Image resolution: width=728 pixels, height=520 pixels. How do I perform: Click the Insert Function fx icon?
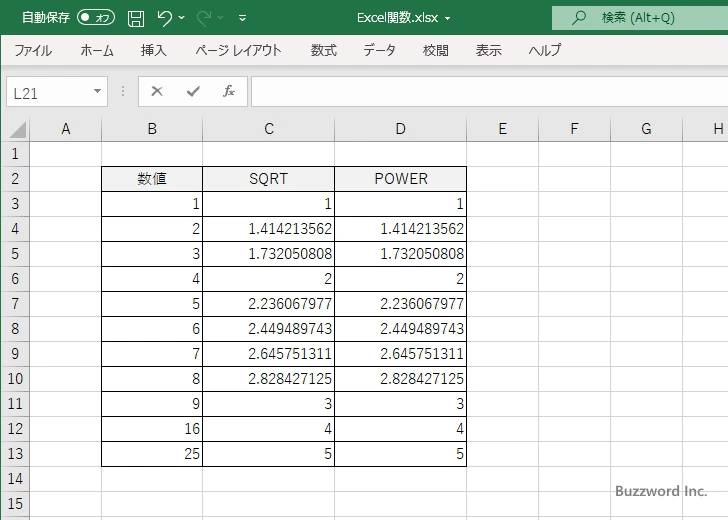coord(229,91)
